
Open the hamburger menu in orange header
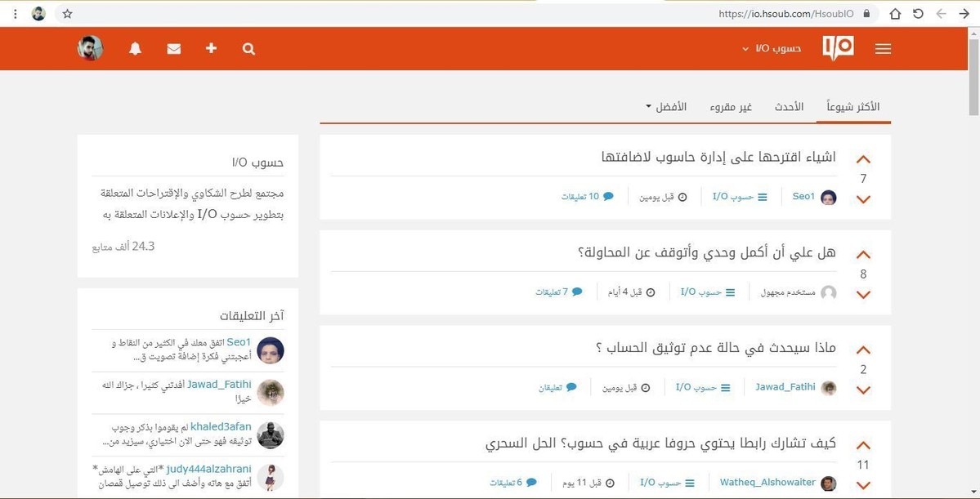point(883,49)
